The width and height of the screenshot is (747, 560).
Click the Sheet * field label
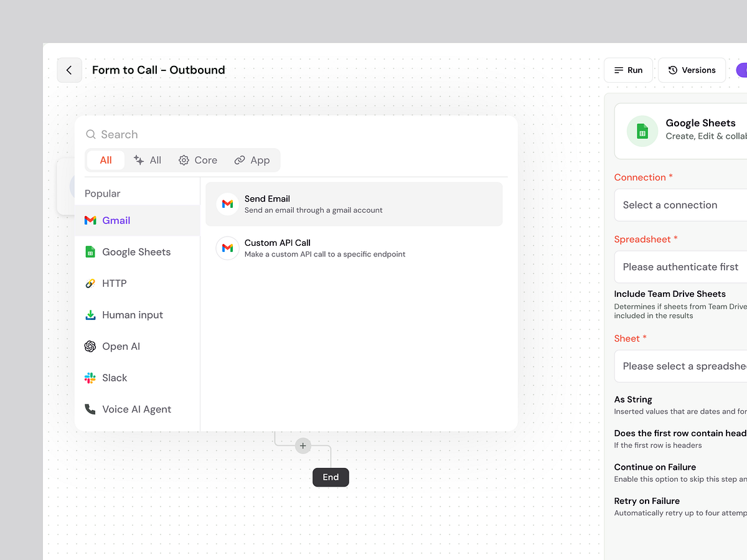point(631,338)
